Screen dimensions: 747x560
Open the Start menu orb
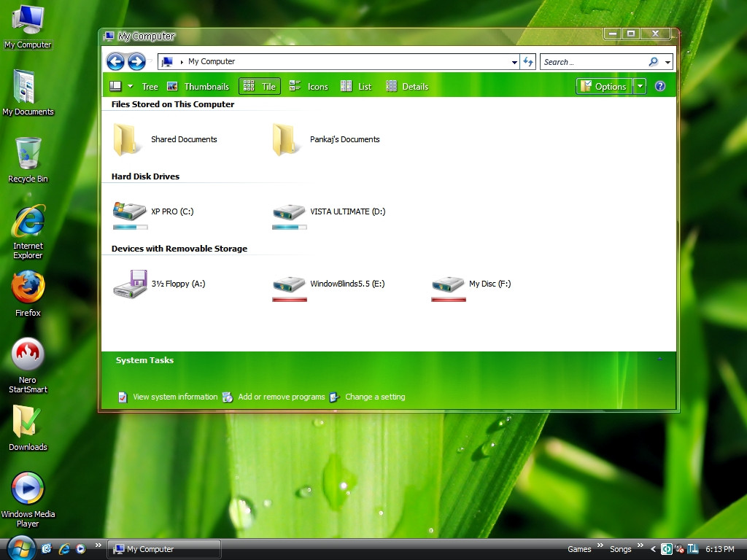pyautogui.click(x=20, y=548)
